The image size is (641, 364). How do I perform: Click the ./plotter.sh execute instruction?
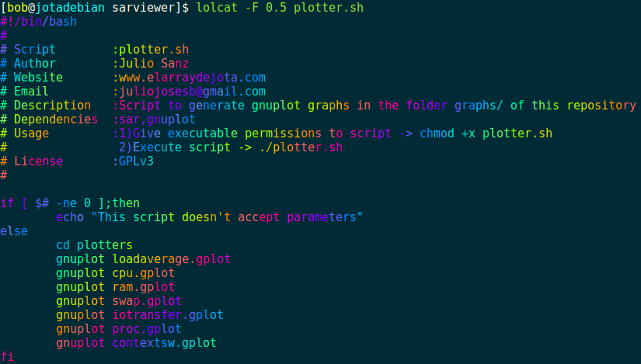point(301,147)
